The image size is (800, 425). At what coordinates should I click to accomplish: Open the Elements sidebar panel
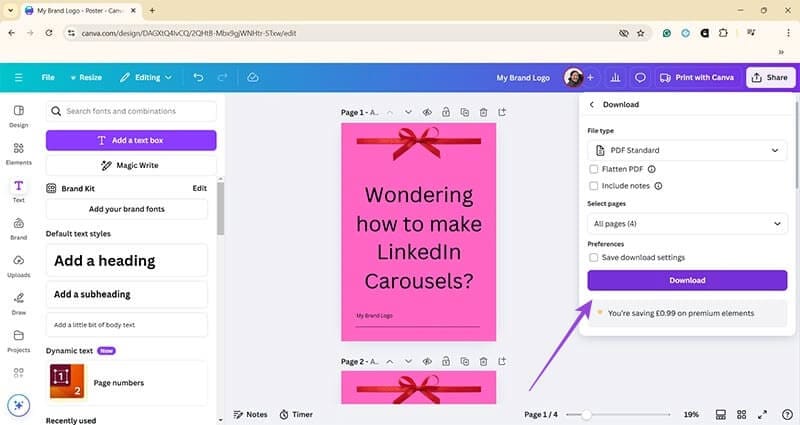point(18,154)
